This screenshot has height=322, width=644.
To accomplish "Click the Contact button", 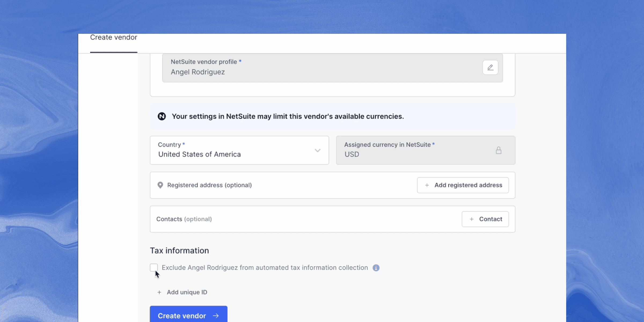I will pos(485,219).
